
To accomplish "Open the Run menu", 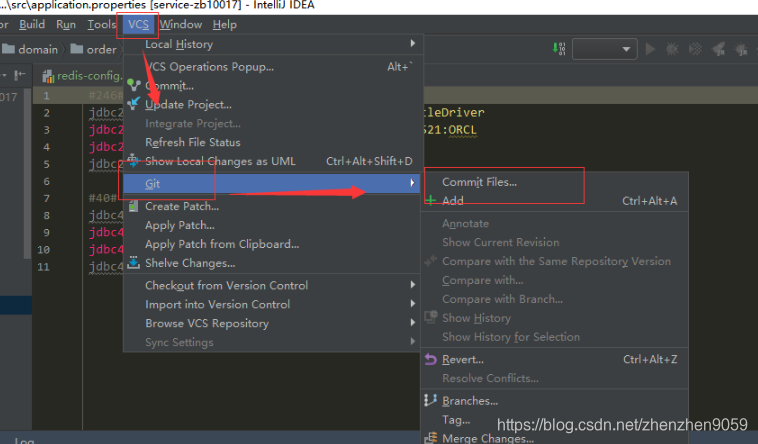I will tap(66, 25).
